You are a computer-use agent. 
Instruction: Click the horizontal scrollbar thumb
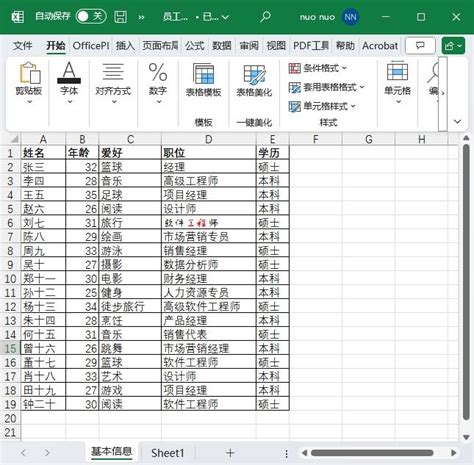(x=372, y=453)
